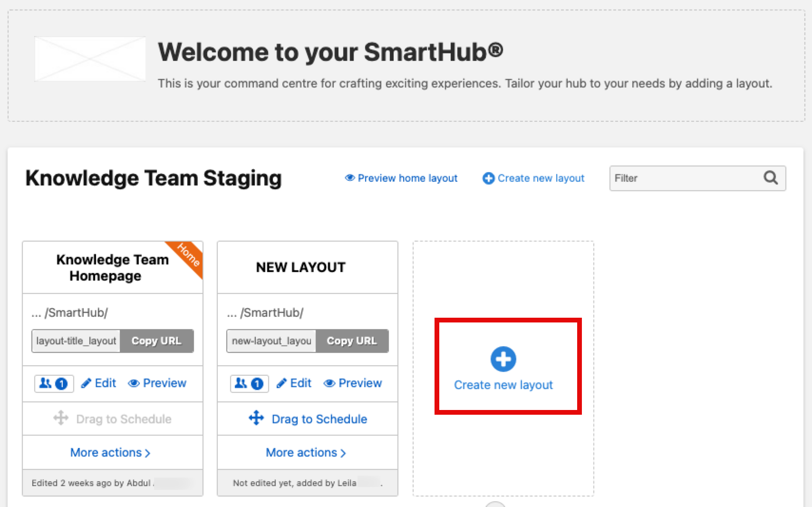Edit the Knowledge Team Homepage layout
The height and width of the screenshot is (507, 812).
[99, 383]
